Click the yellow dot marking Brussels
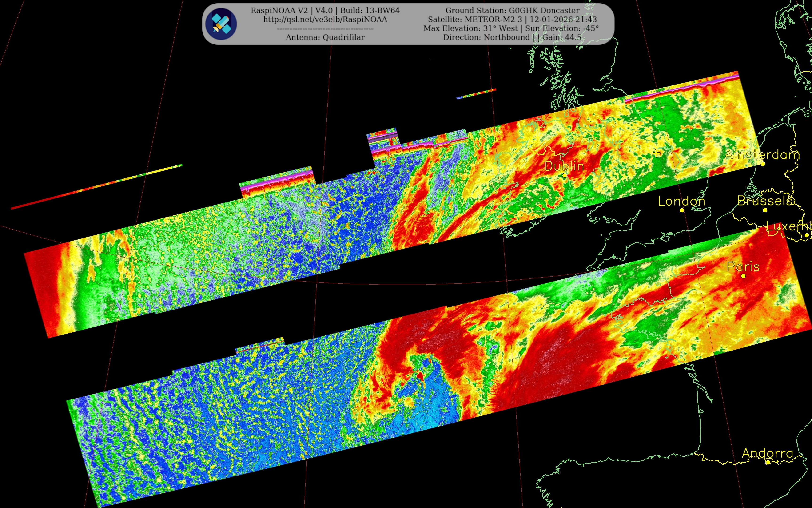The width and height of the screenshot is (812, 508). click(x=765, y=210)
